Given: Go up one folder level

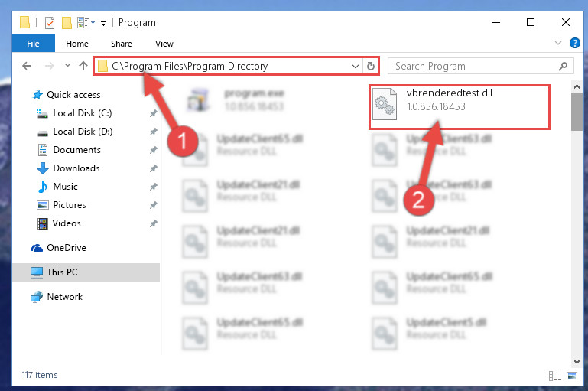Looking at the screenshot, I should [x=83, y=66].
